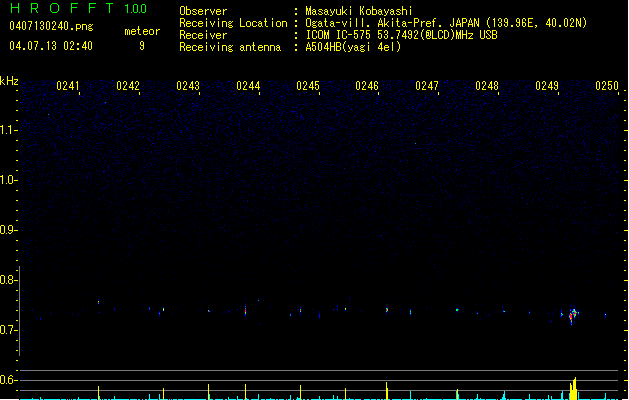
Task: Click the meteor count label
Action: pos(142,31)
